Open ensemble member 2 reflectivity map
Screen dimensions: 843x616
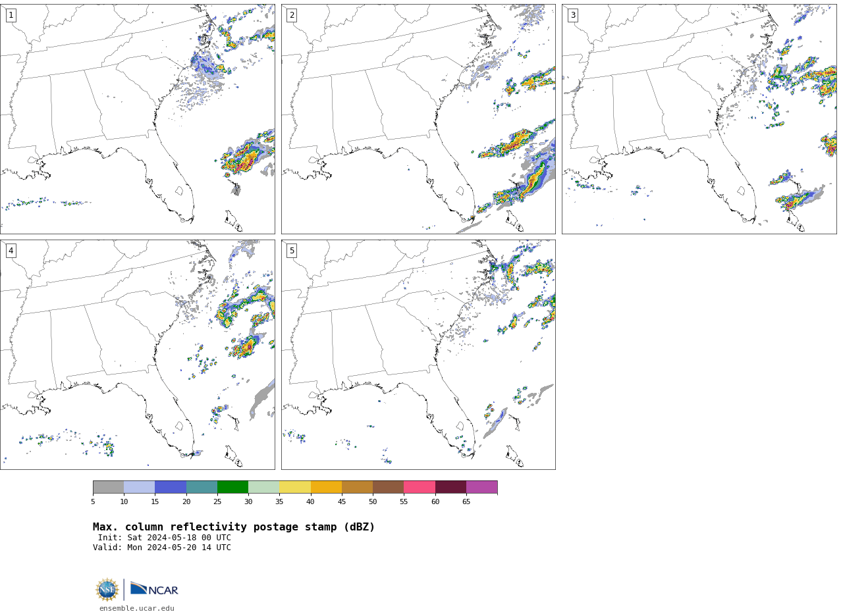[418, 119]
